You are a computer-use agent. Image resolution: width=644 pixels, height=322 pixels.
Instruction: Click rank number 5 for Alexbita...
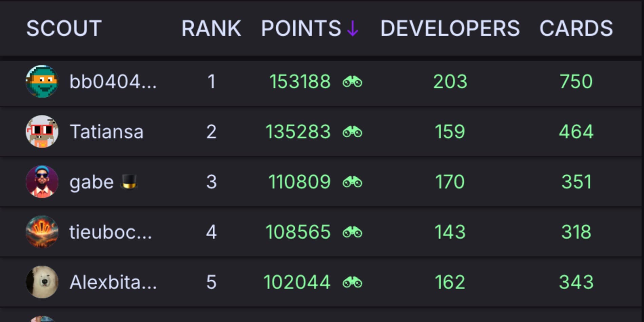[211, 282]
